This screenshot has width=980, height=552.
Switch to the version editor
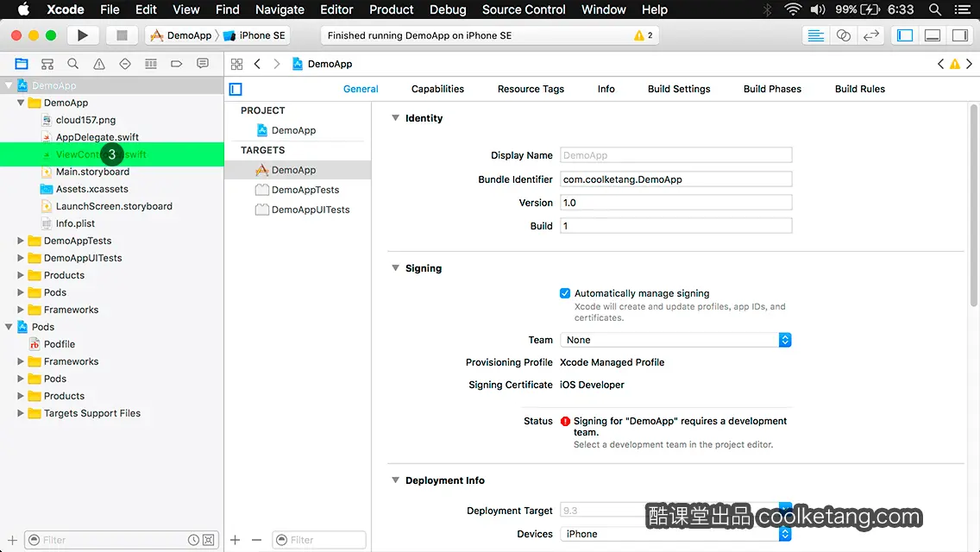pos(870,35)
